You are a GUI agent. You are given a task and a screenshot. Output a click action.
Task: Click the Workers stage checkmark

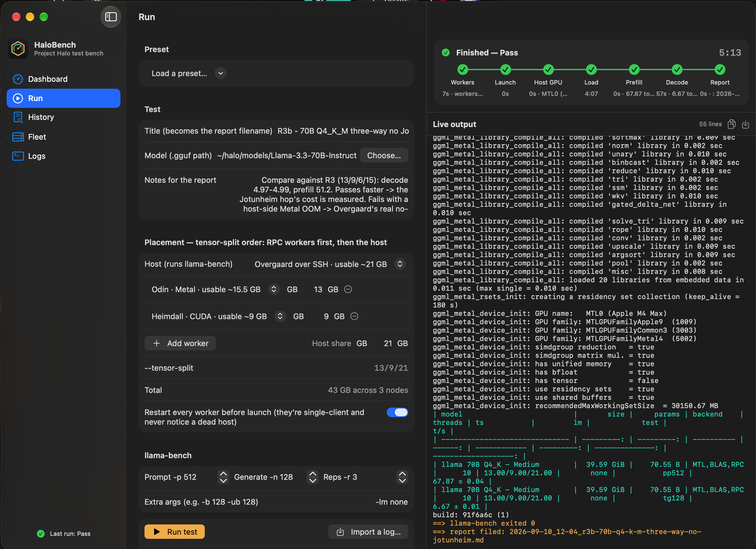(462, 70)
